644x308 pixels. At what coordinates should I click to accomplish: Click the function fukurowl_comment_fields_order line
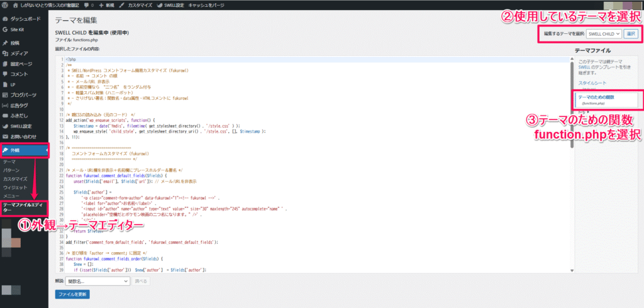point(114,259)
